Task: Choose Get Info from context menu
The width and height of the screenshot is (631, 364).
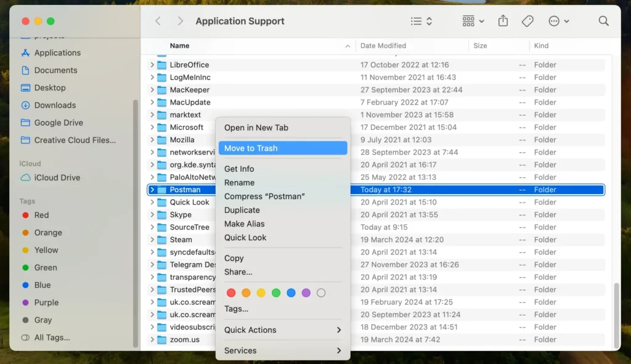Action: (283, 169)
